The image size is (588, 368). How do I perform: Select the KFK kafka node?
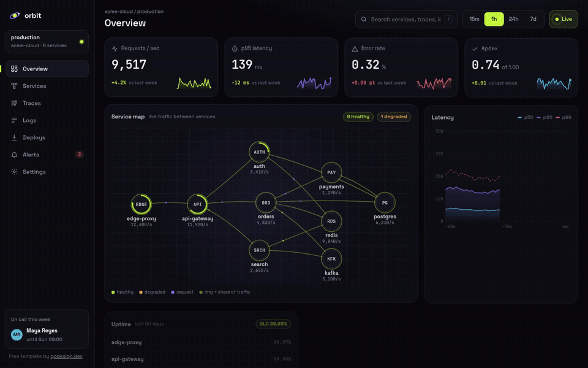(x=331, y=259)
